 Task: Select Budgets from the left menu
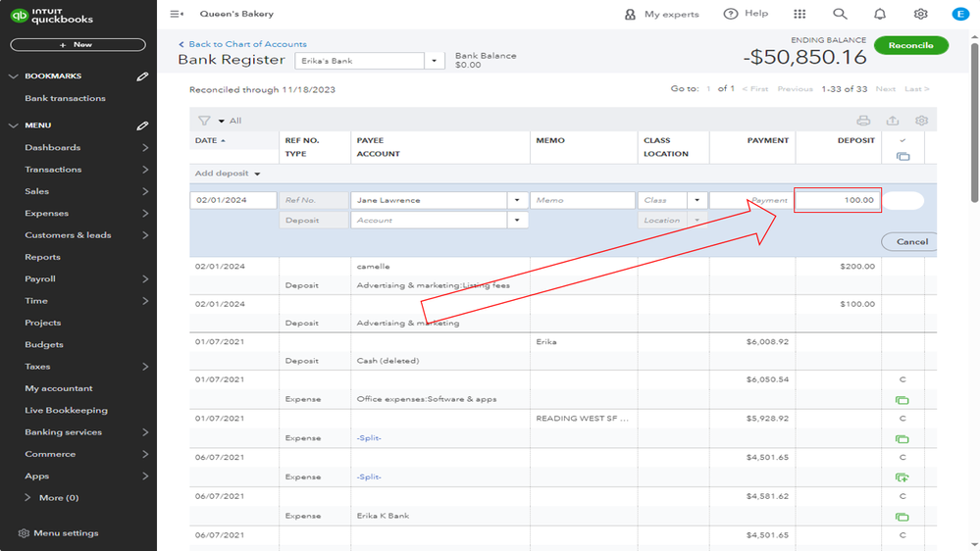[x=44, y=344]
